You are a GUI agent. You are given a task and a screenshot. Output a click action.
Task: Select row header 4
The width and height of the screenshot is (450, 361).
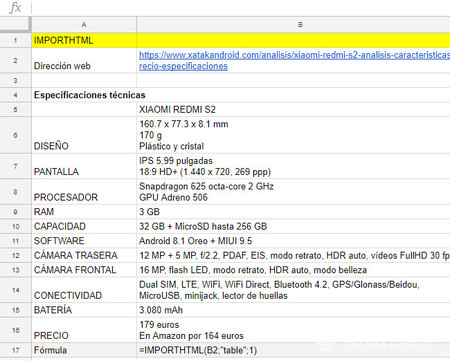(x=15, y=95)
